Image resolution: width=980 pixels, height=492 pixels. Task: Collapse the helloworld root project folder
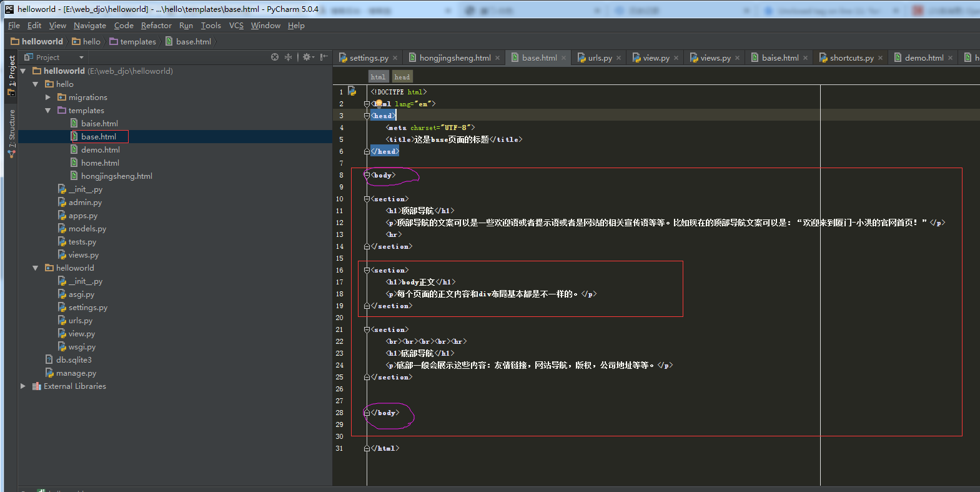23,71
